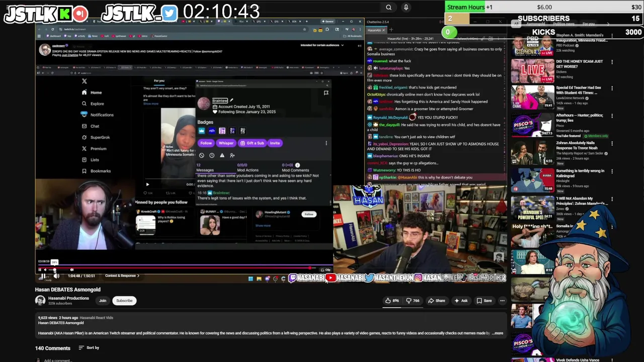Dislike the Hasan DEBATES Asmongold video

pos(413,301)
